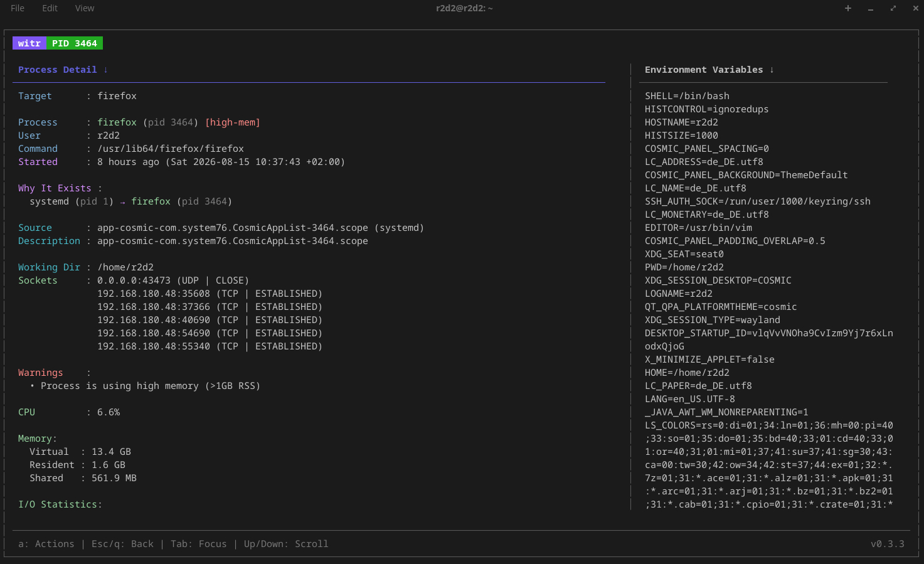Image resolution: width=924 pixels, height=564 pixels.
Task: Select LANG=en_US.UTF-8 variable
Action: [x=690, y=399]
